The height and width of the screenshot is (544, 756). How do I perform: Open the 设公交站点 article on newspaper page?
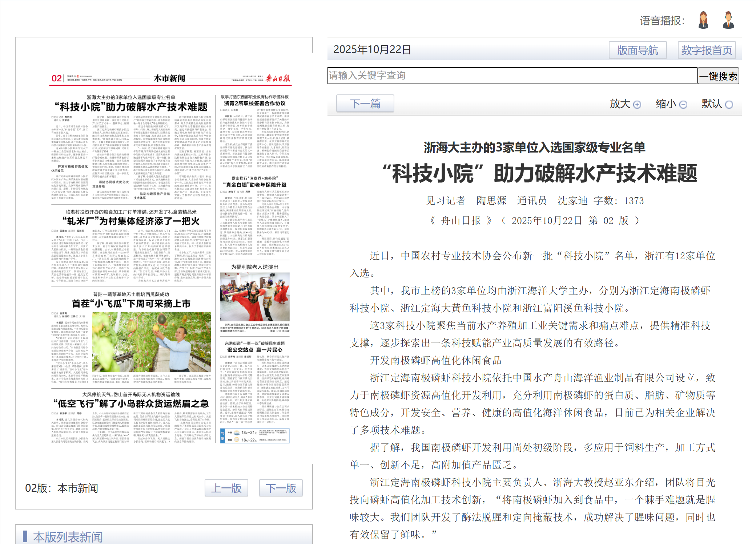(x=254, y=350)
